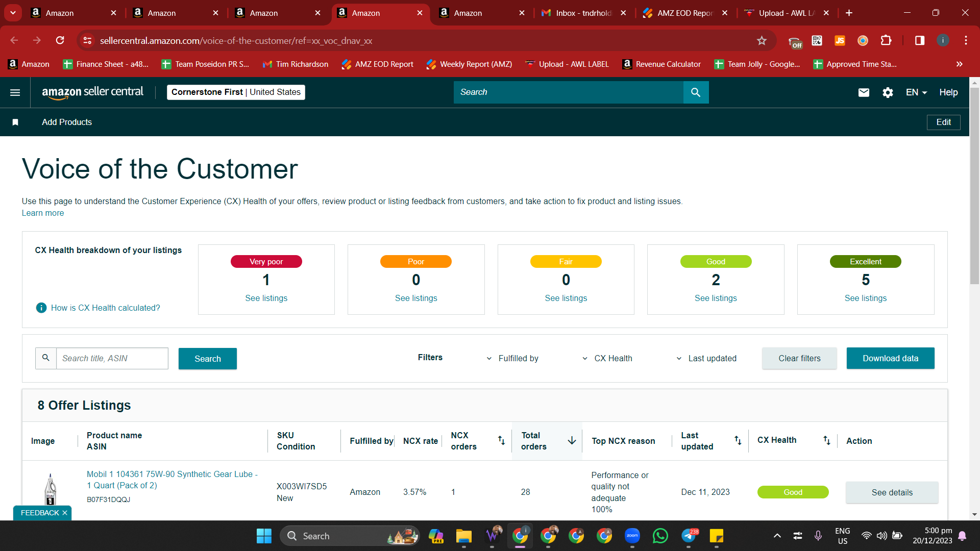
Task: Switch to the first Amazon tab
Action: 73,13
